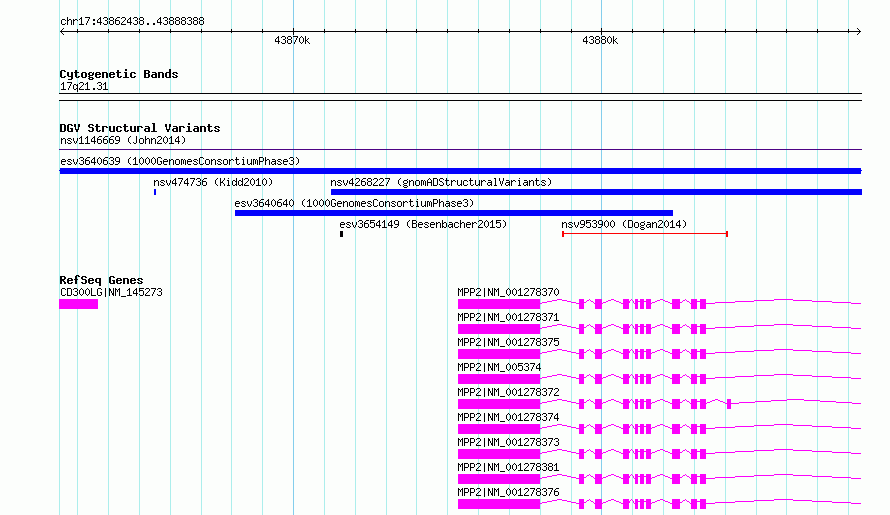Click the 43870k ruler tick label

pos(292,40)
